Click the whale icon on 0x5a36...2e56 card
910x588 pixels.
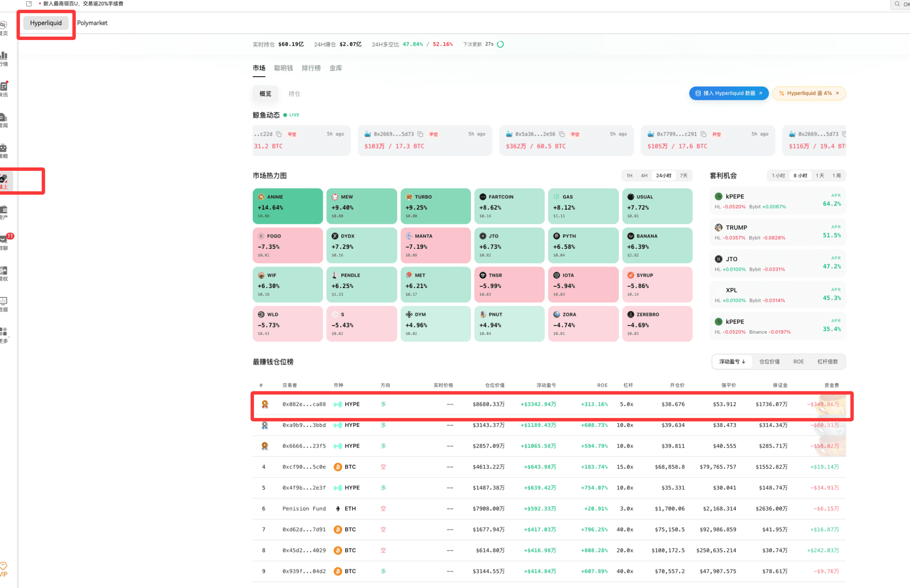[509, 134]
